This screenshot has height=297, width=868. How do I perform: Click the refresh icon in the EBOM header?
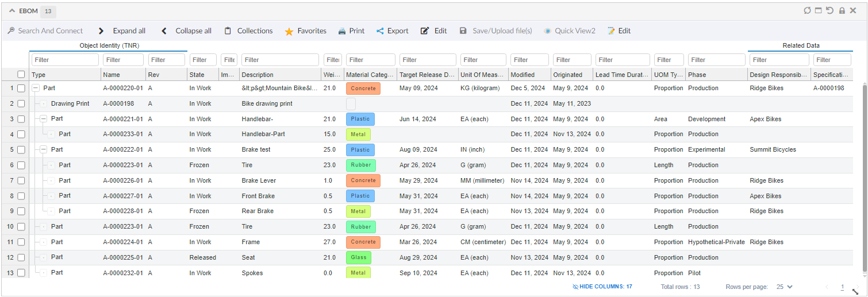807,10
